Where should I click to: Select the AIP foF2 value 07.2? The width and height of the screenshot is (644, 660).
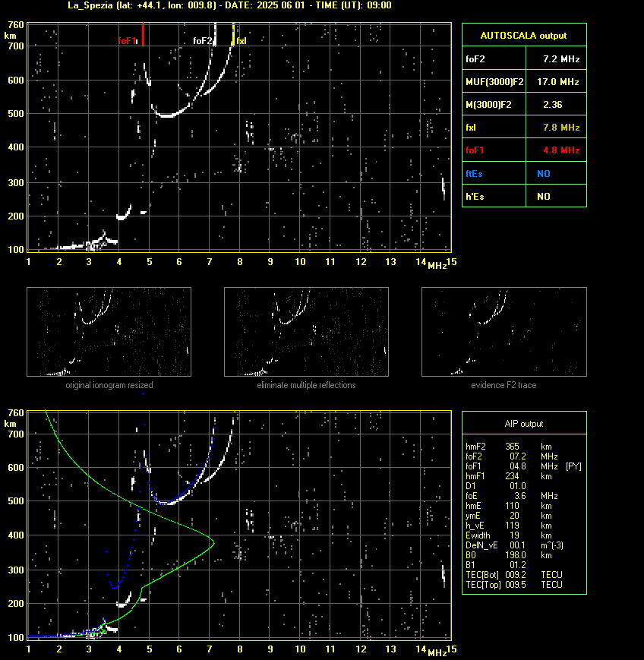click(518, 456)
